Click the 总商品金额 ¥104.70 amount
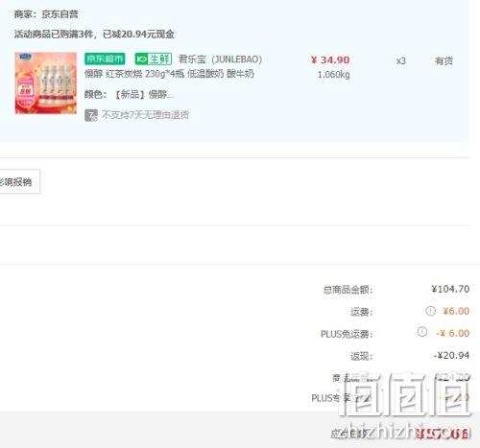 [450, 289]
